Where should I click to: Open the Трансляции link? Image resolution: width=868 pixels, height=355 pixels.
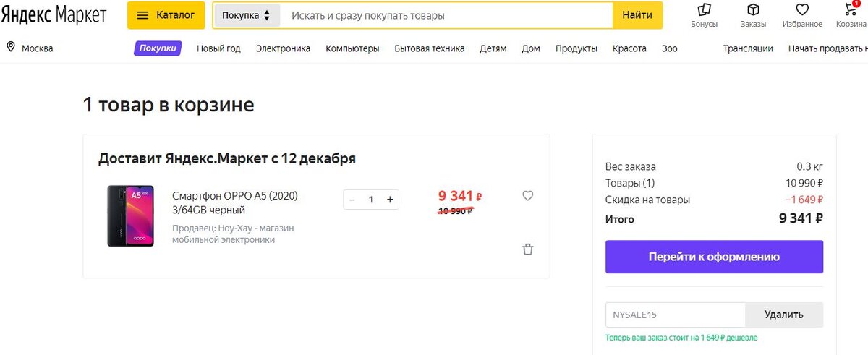748,48
